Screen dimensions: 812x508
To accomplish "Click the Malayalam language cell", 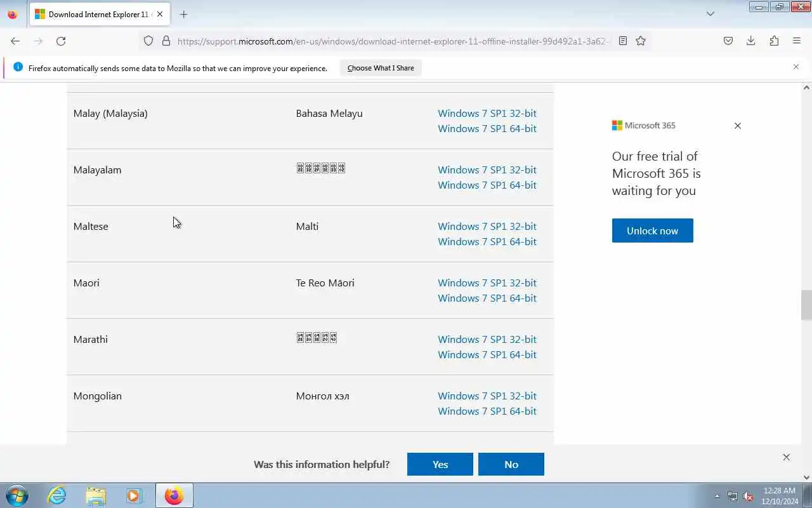I will click(x=97, y=170).
